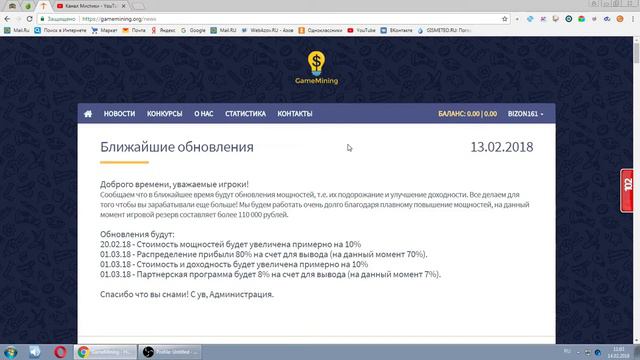Image resolution: width=640 pixels, height=360 pixels.
Task: Click the RU language indicator in tray
Action: pos(567,351)
